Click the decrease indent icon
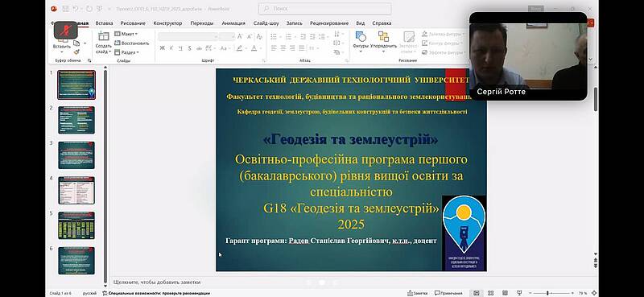This screenshot has height=297, width=644. (x=303, y=37)
